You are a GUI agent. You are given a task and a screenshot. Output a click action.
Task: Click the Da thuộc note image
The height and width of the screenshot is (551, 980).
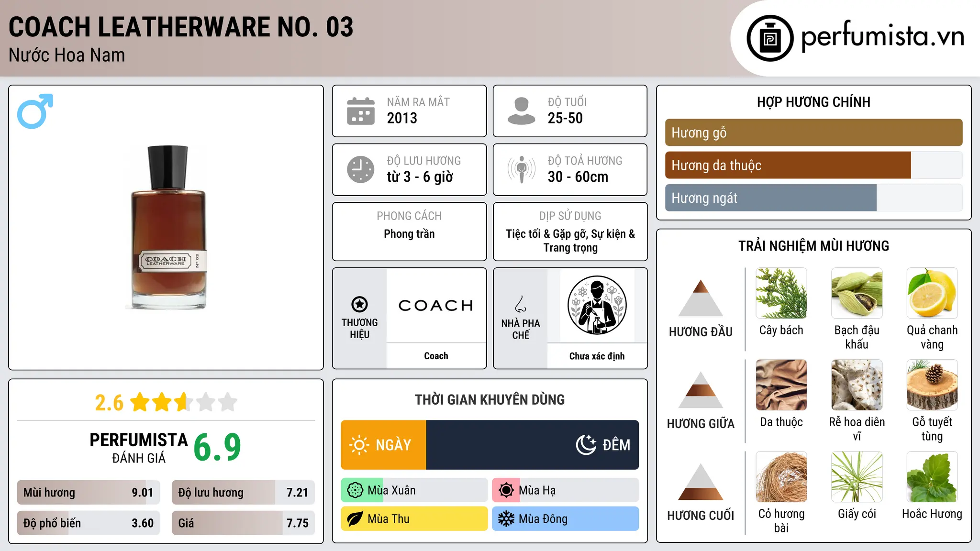[x=781, y=385]
